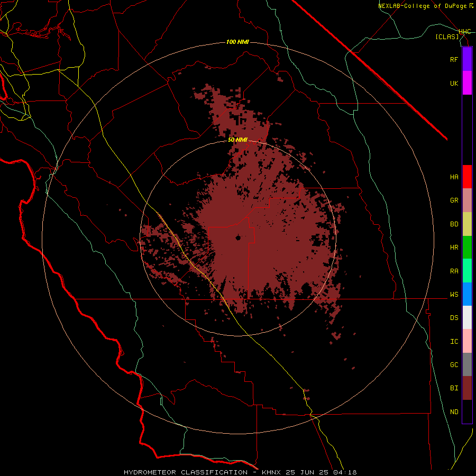Click the HR legend label
476x476 pixels.
[454, 248]
